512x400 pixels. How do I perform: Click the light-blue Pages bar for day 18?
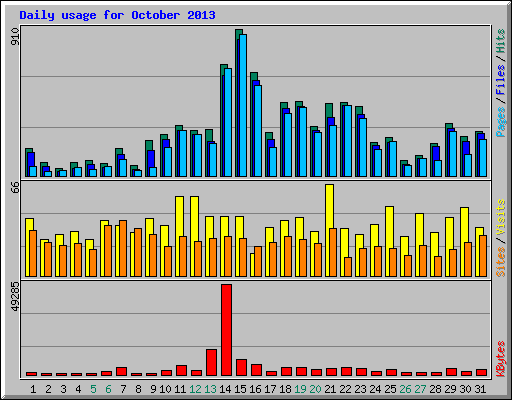(288, 145)
